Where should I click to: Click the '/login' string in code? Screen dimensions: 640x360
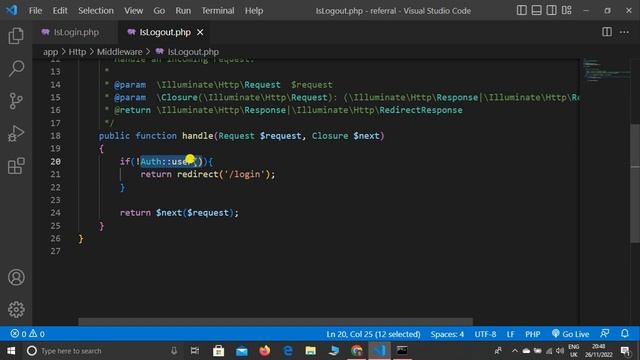244,174
